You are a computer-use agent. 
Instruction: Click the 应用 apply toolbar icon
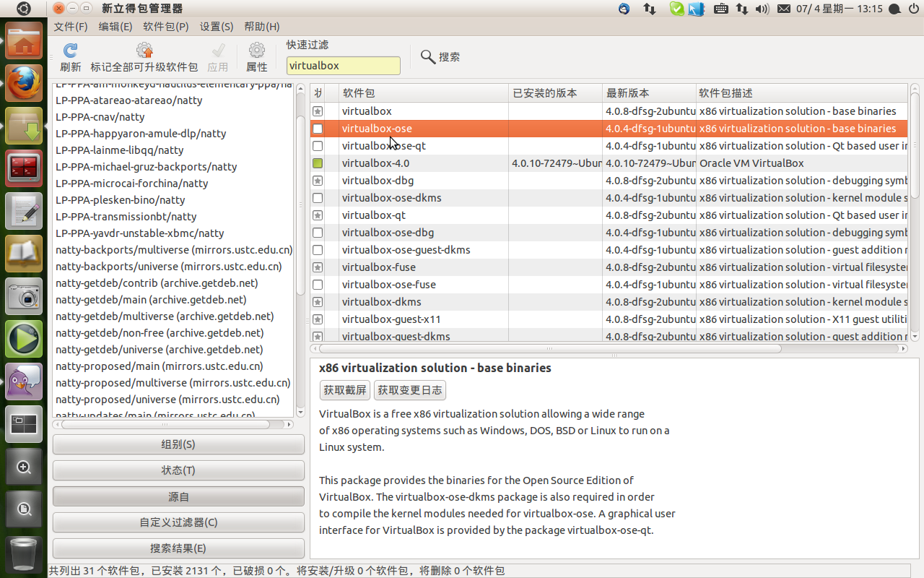pyautogui.click(x=217, y=51)
